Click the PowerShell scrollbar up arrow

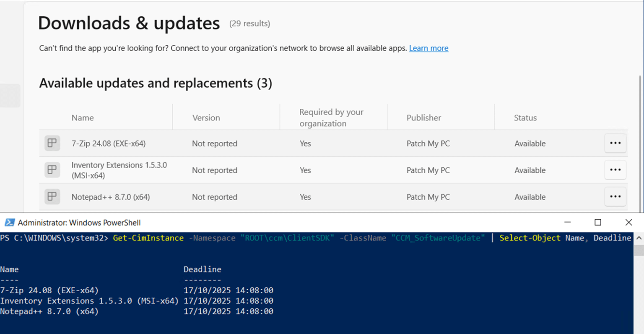(639, 238)
